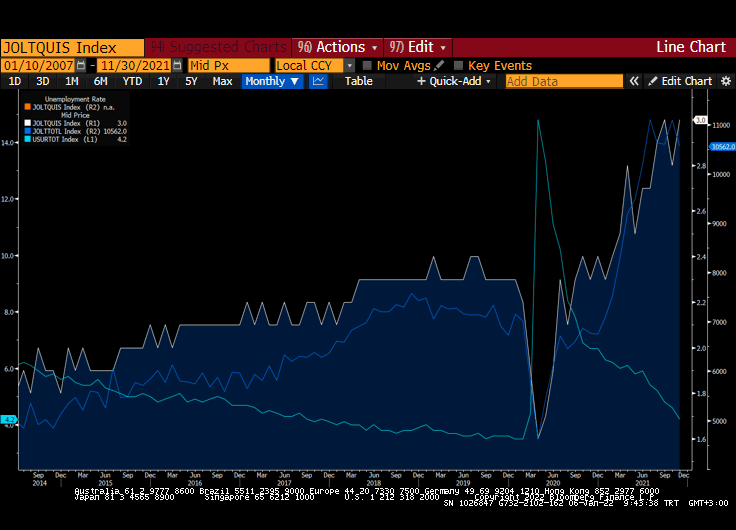Click the start date field 01/10/2007

pyautogui.click(x=38, y=65)
